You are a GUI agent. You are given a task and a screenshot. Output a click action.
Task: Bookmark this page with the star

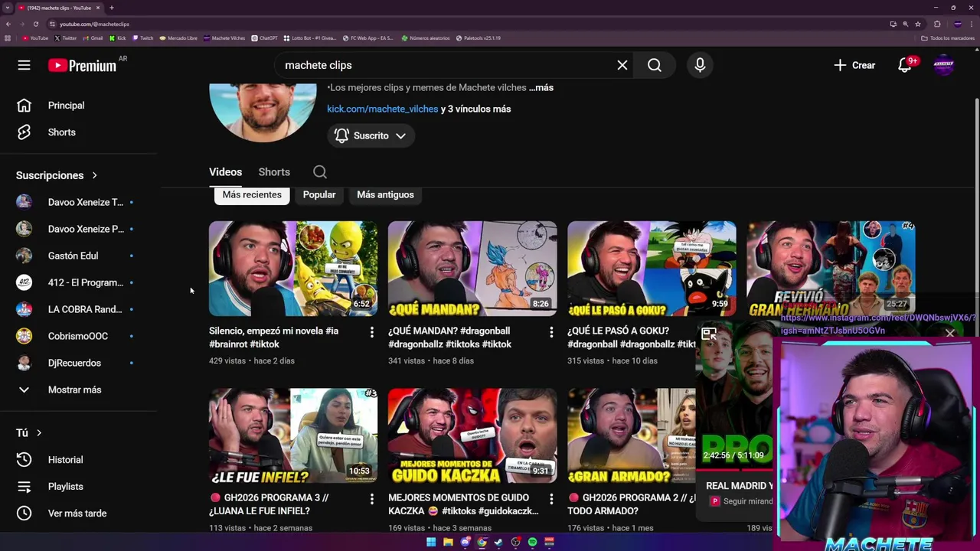(918, 24)
